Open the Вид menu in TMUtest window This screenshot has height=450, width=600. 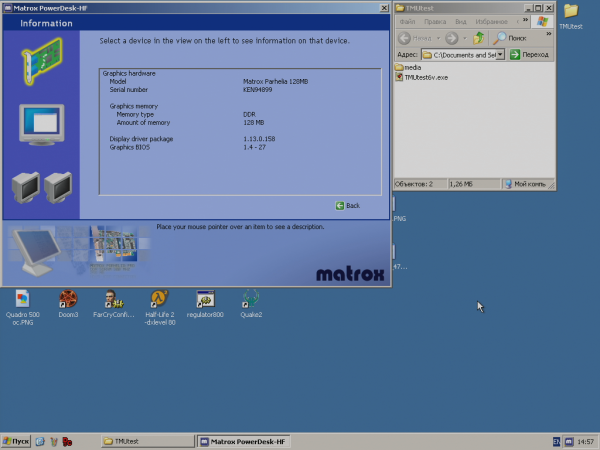[461, 22]
